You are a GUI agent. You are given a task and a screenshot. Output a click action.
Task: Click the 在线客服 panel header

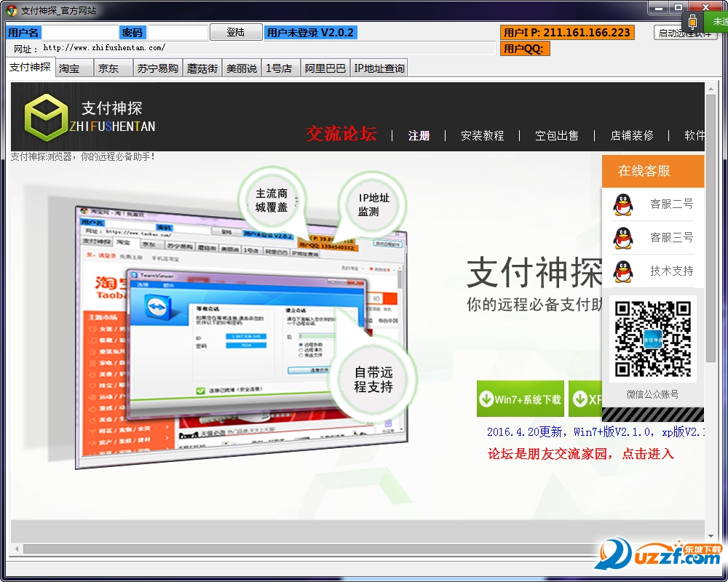pos(653,171)
